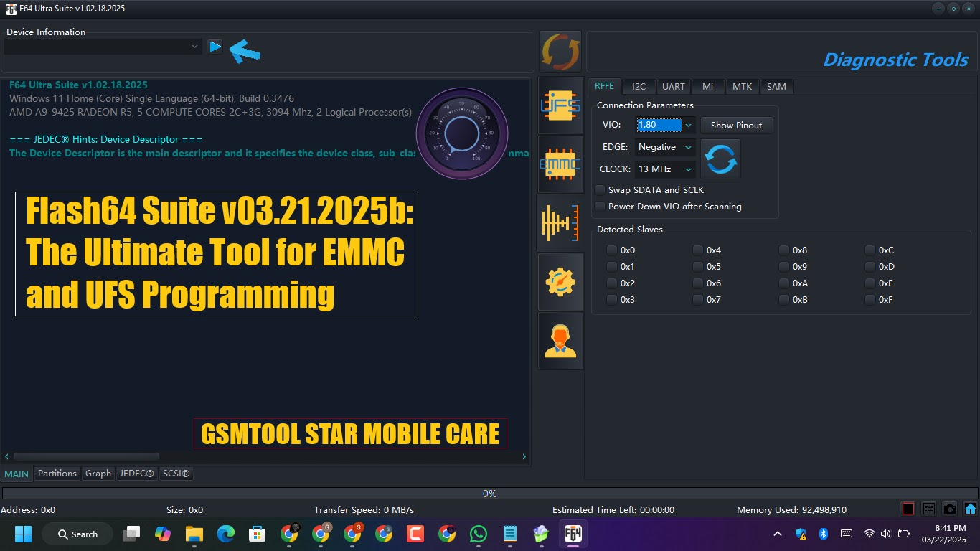Check the 0xC slave checkbox

tap(870, 250)
